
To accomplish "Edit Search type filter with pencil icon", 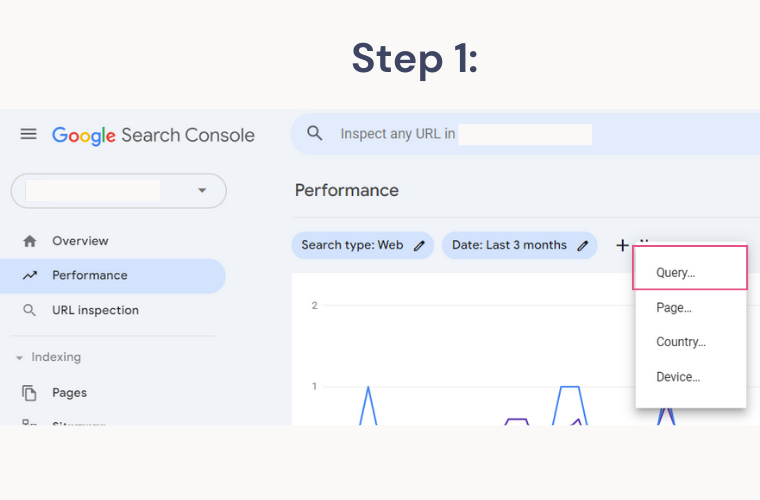I will [419, 246].
